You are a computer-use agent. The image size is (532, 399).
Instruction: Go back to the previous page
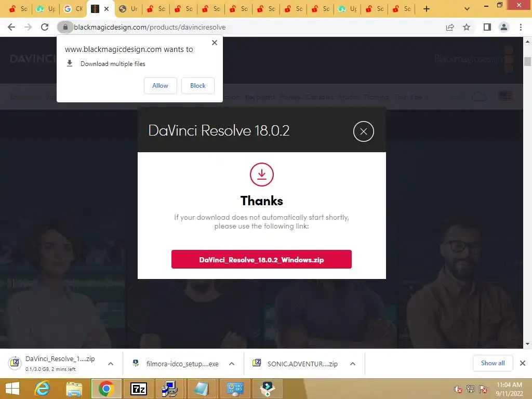click(x=11, y=27)
